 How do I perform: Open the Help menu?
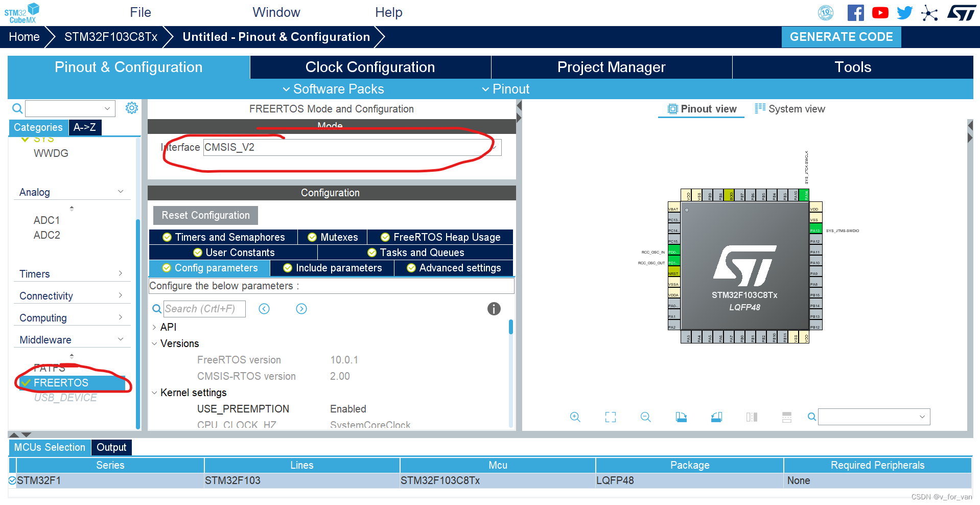[389, 12]
